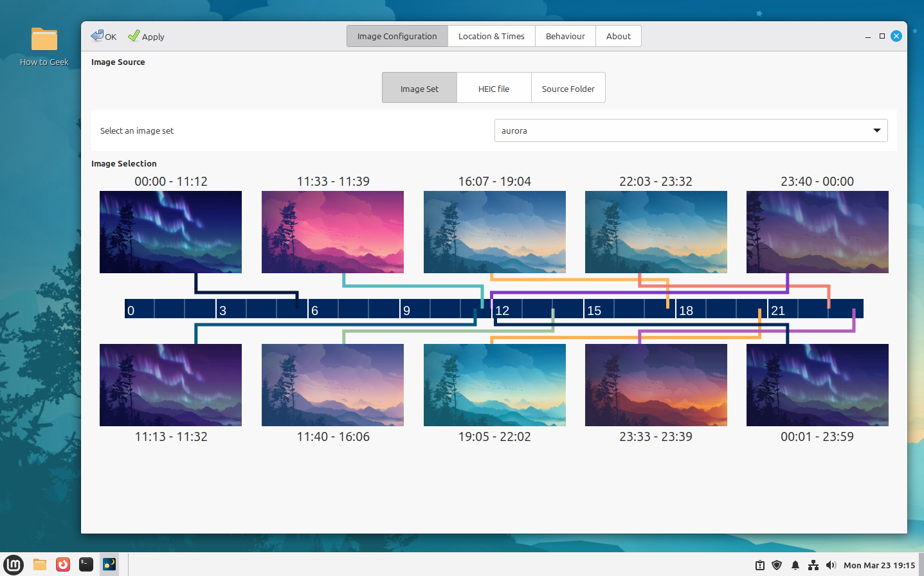Viewport: 924px width, 576px height.
Task: Click the Apply button with checkmark
Action: coord(146,36)
